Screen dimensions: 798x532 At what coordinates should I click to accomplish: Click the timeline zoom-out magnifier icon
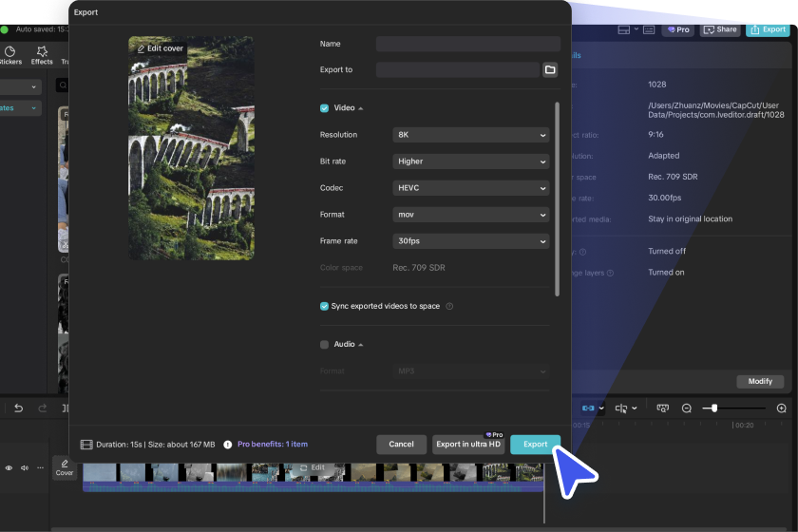coord(687,408)
